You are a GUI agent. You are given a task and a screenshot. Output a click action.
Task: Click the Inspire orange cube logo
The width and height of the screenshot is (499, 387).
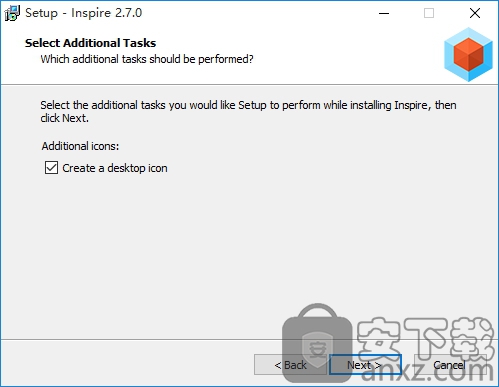[468, 55]
